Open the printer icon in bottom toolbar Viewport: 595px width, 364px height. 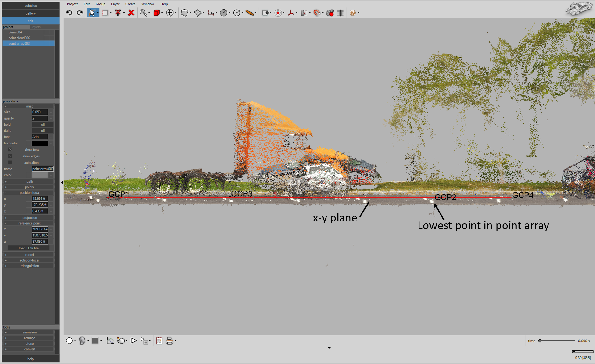[170, 340]
